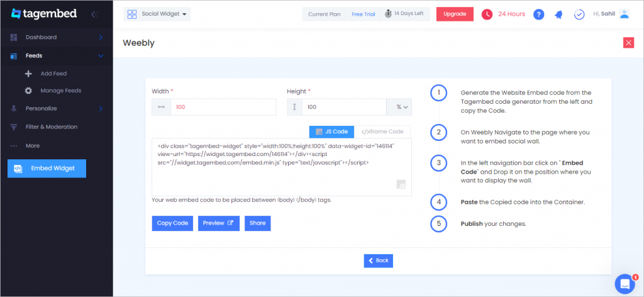Click the Filter & Moderation funnel icon

14,127
